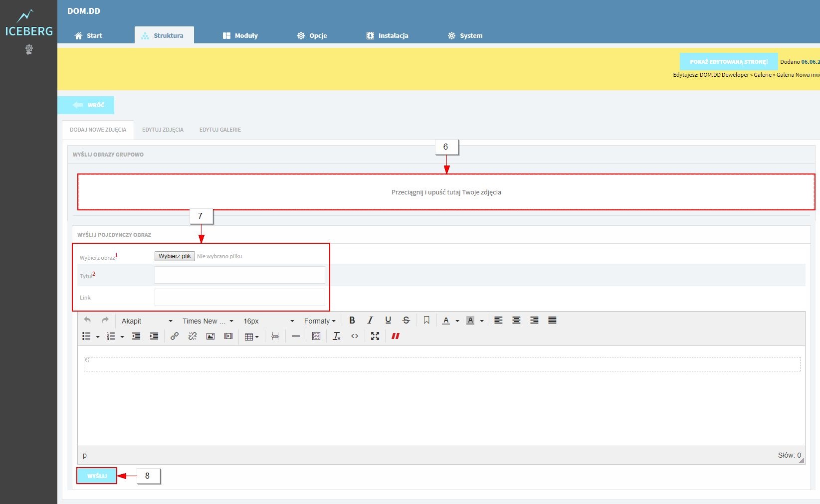Align text left
The image size is (820, 504).
498,321
